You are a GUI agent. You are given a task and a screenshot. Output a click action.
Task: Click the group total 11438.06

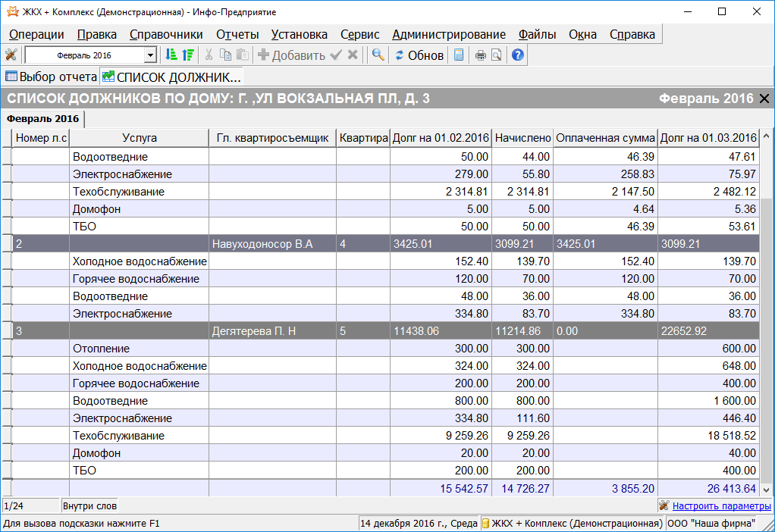pyautogui.click(x=441, y=331)
